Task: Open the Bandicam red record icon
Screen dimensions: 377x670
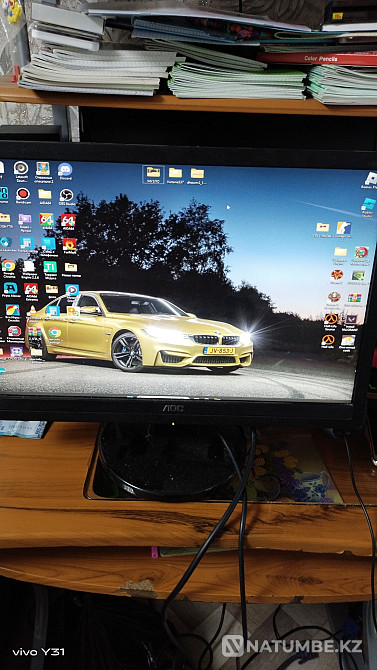Action: tap(23, 195)
